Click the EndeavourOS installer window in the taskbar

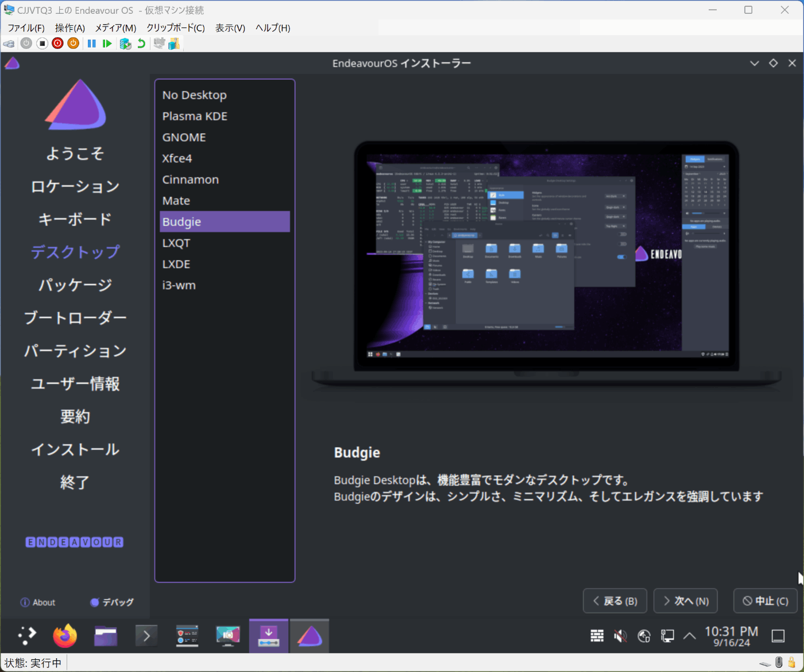coord(310,636)
